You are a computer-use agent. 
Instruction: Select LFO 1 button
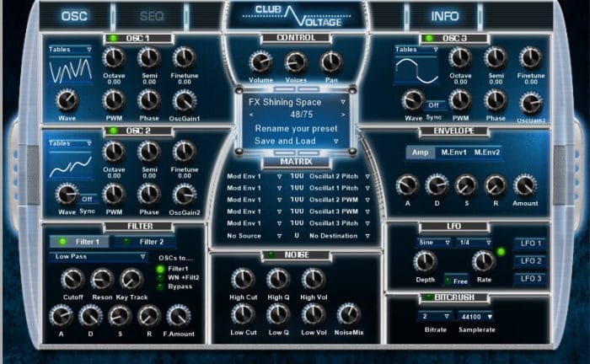(x=530, y=244)
